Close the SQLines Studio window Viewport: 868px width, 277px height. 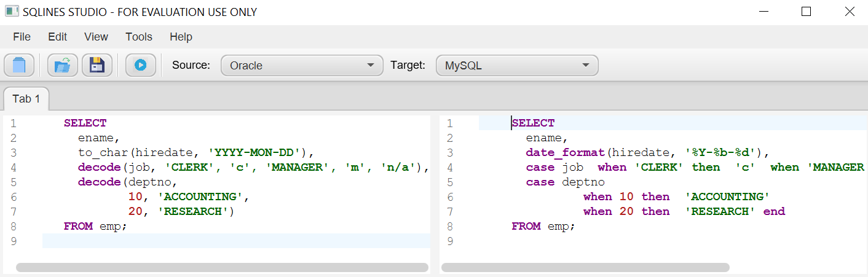click(850, 12)
